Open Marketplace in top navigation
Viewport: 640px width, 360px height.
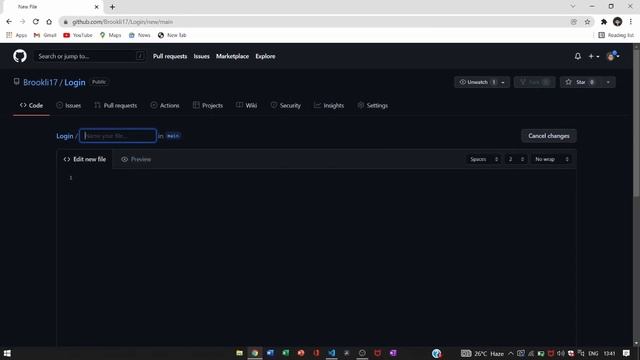click(232, 56)
